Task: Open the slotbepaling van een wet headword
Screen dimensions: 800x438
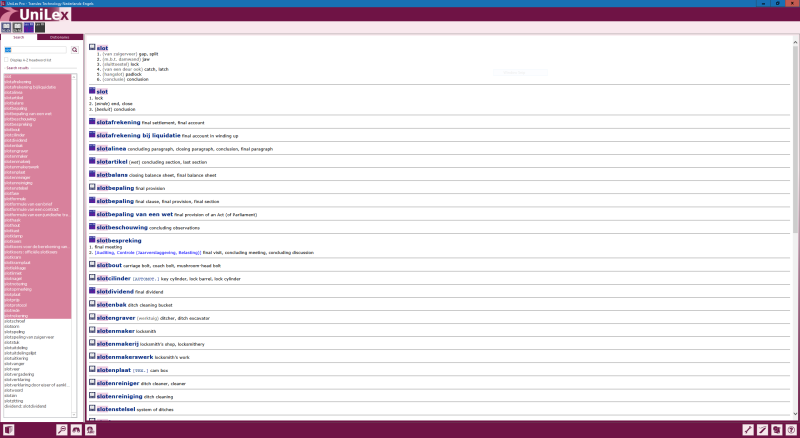Action: [135, 214]
